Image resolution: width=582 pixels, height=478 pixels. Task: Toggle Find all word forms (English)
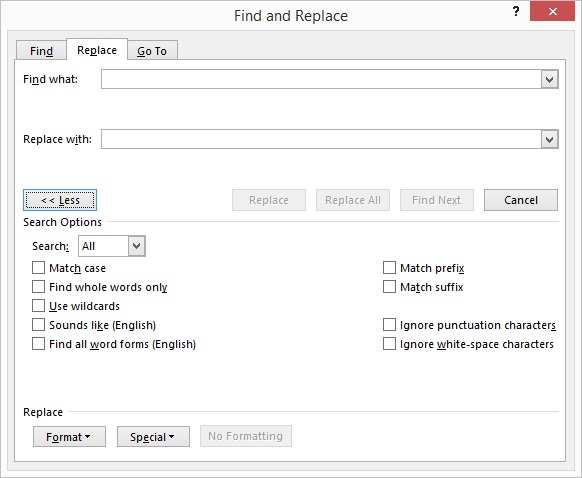click(38, 344)
